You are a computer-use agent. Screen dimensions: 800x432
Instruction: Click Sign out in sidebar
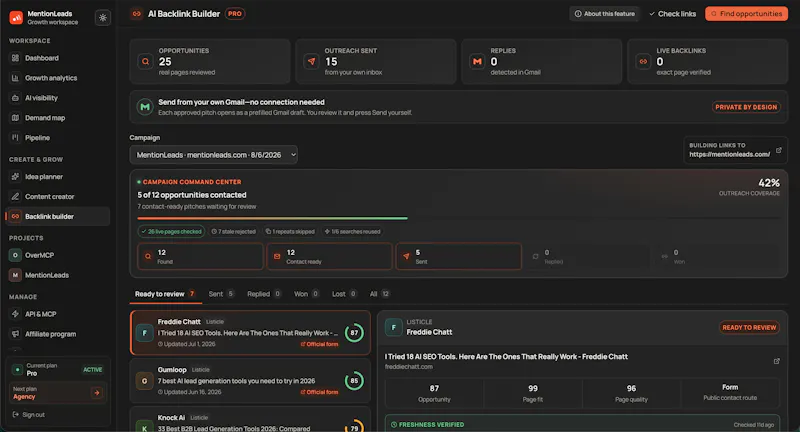coord(29,415)
